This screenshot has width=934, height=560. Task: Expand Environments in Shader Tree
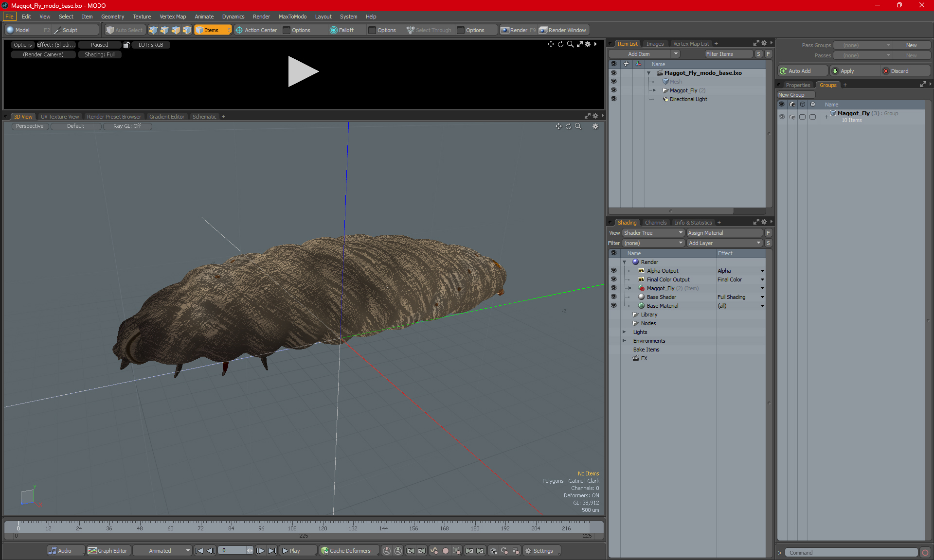click(x=625, y=341)
